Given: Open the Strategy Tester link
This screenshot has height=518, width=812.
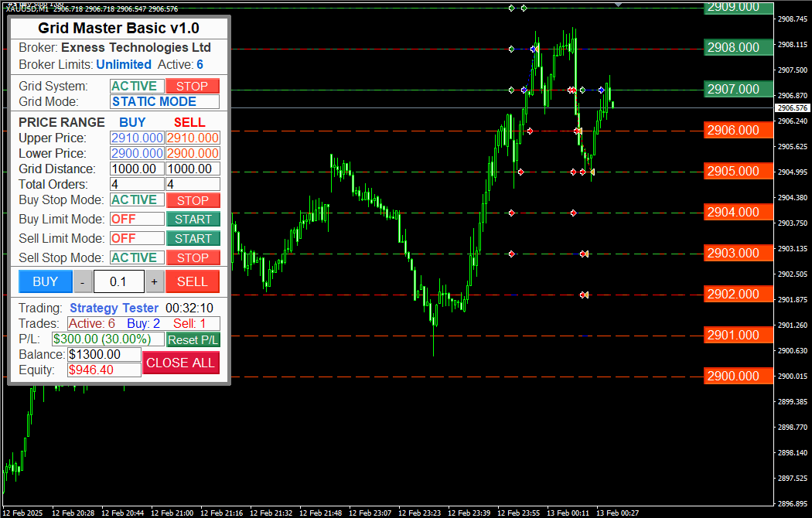Looking at the screenshot, I should [x=114, y=308].
